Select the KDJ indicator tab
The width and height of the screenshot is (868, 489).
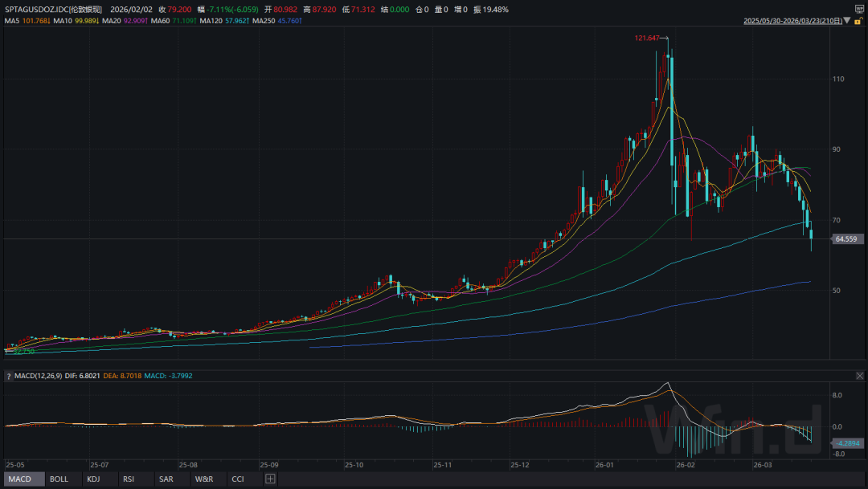click(95, 479)
